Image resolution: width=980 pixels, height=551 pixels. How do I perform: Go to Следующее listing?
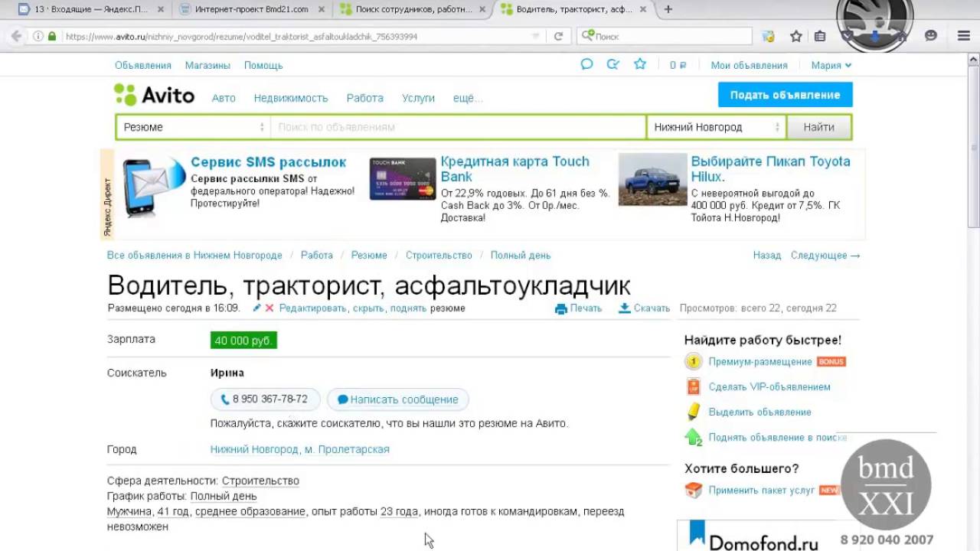click(825, 256)
